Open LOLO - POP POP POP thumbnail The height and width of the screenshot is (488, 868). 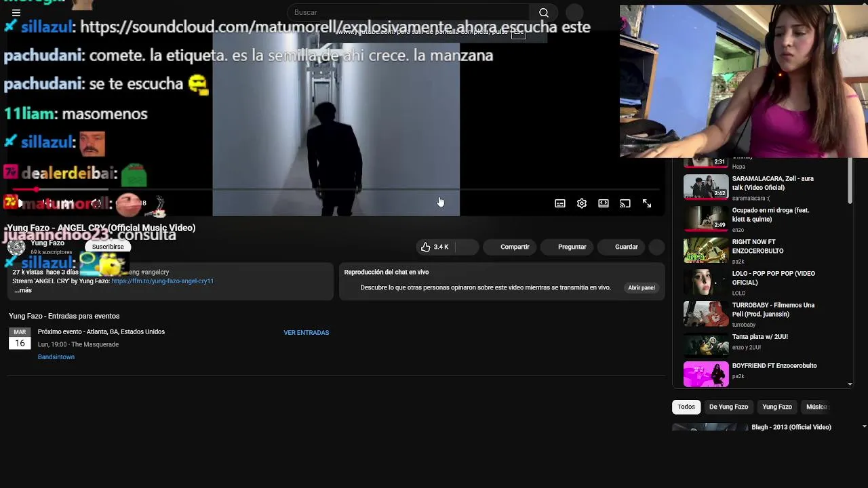click(706, 282)
